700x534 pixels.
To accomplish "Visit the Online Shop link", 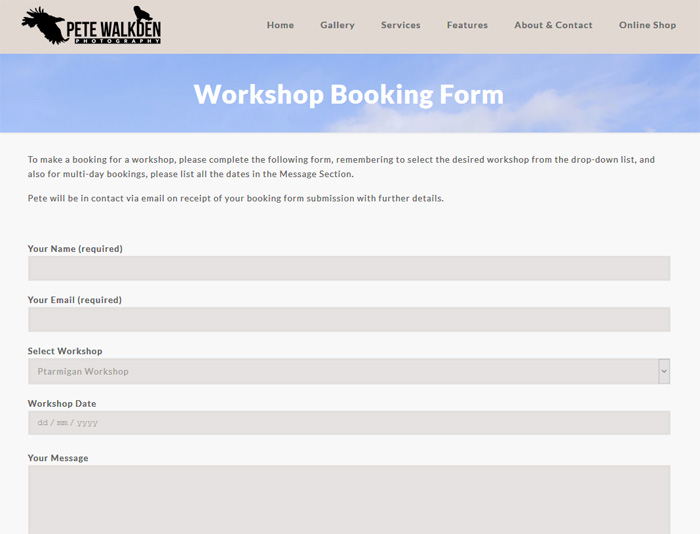I will (x=647, y=25).
